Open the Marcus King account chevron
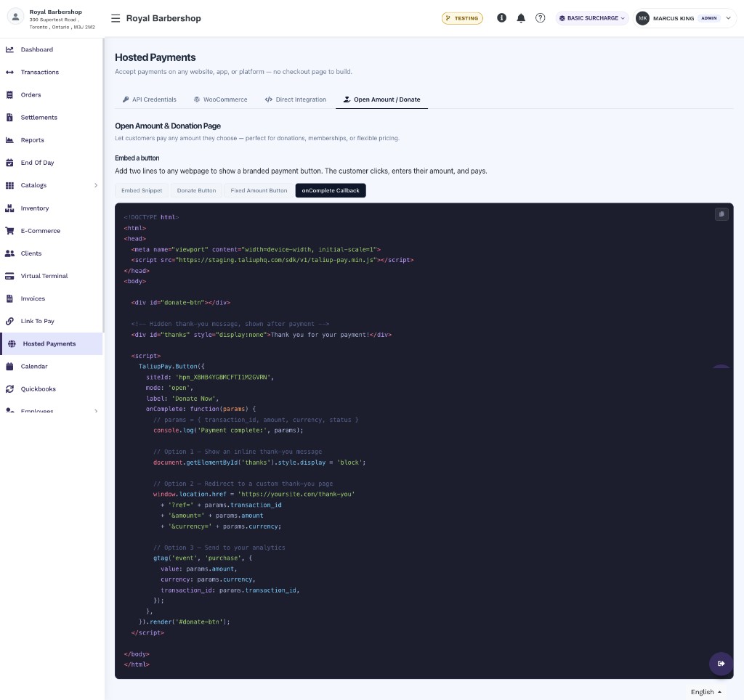 coord(728,18)
